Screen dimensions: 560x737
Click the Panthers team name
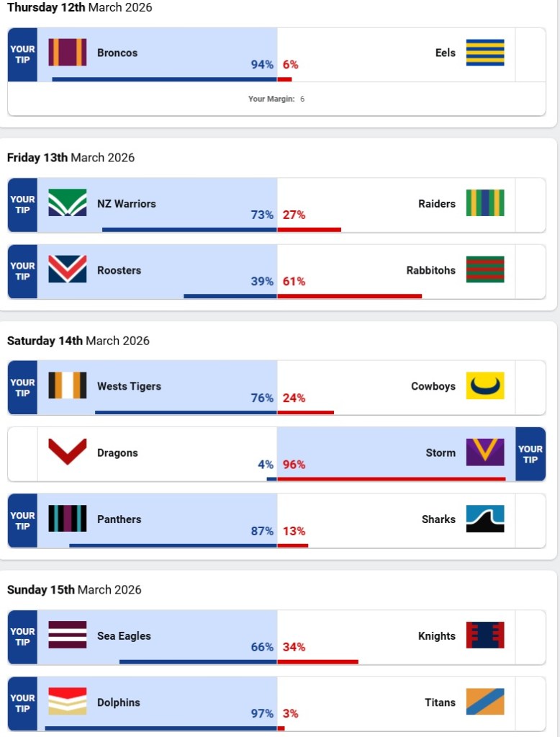pos(119,519)
